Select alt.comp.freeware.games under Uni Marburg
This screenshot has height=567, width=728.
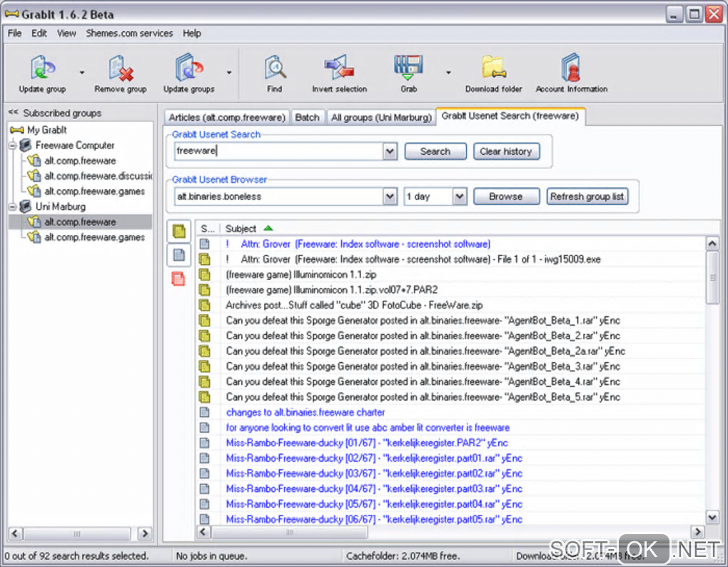pyautogui.click(x=94, y=237)
